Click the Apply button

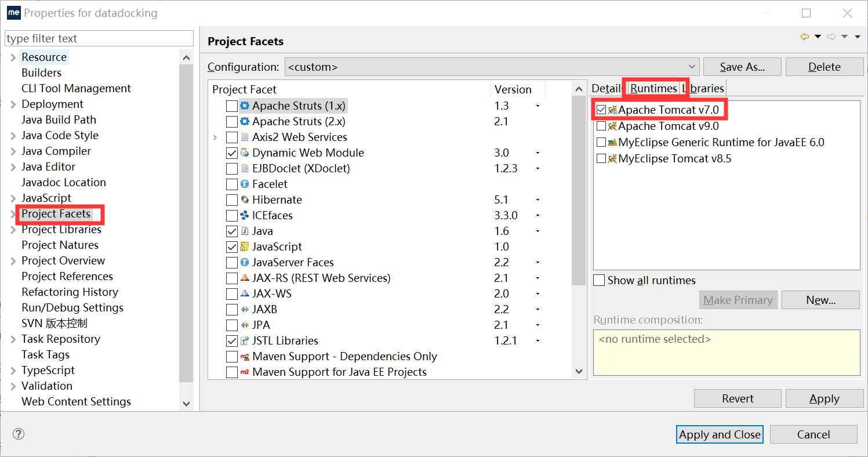coord(825,398)
